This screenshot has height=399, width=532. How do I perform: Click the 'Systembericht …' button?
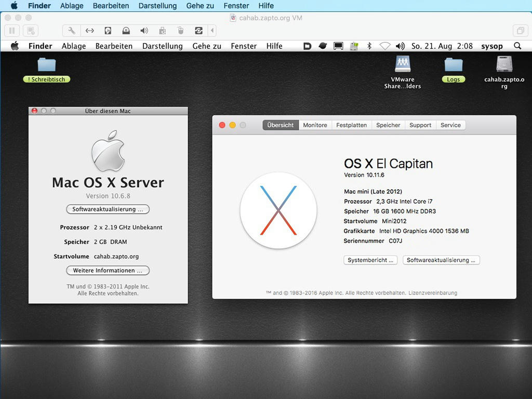[x=370, y=260]
